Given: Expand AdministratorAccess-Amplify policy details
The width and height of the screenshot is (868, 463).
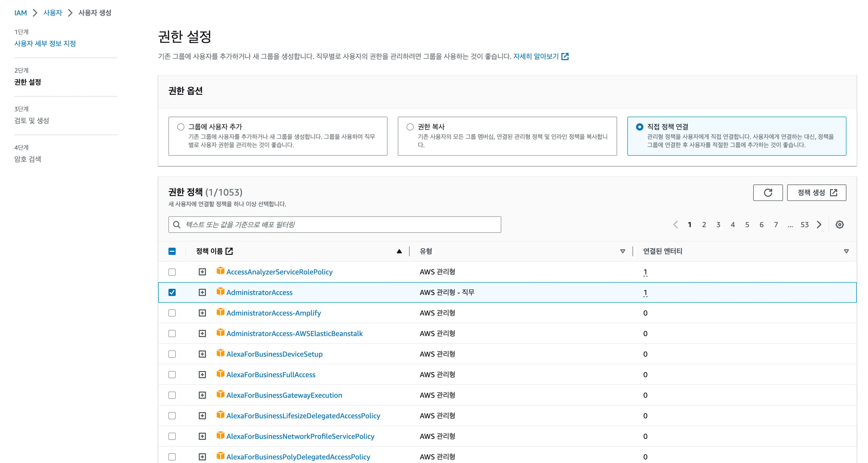Looking at the screenshot, I should tap(202, 313).
